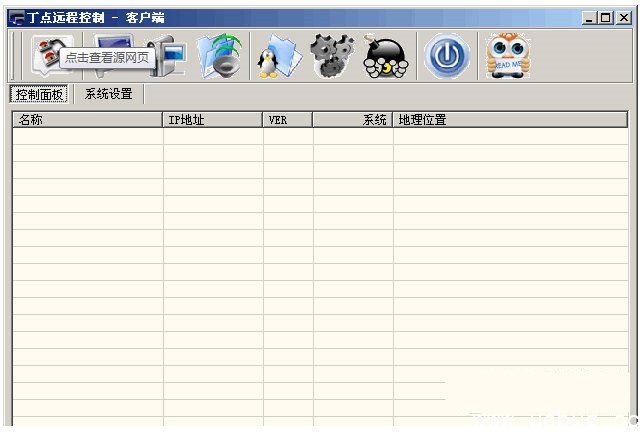Click the gears icon in toolbar

click(x=331, y=56)
